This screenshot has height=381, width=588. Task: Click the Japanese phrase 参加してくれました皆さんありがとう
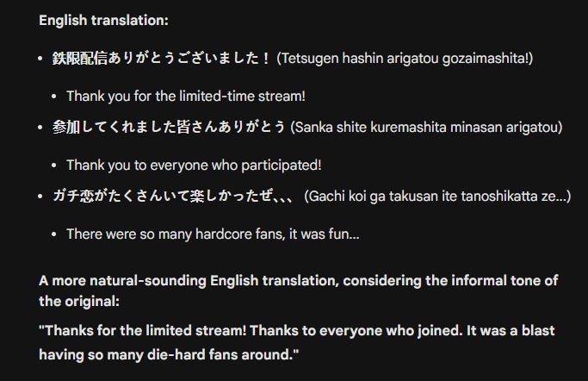pos(169,127)
